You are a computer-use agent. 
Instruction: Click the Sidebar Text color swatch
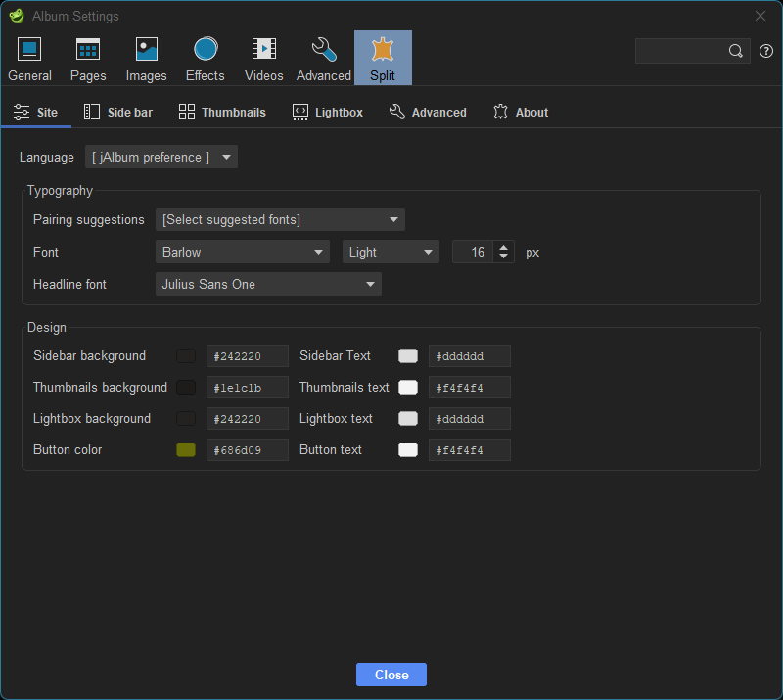[x=408, y=355]
